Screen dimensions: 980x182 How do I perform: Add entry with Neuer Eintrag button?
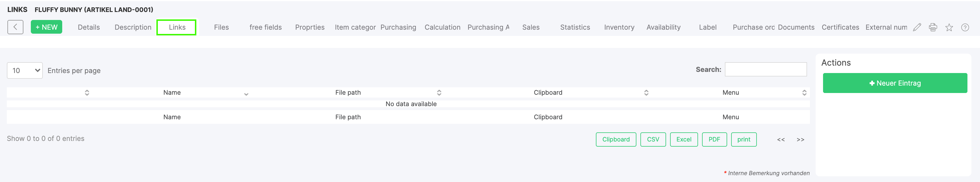895,83
